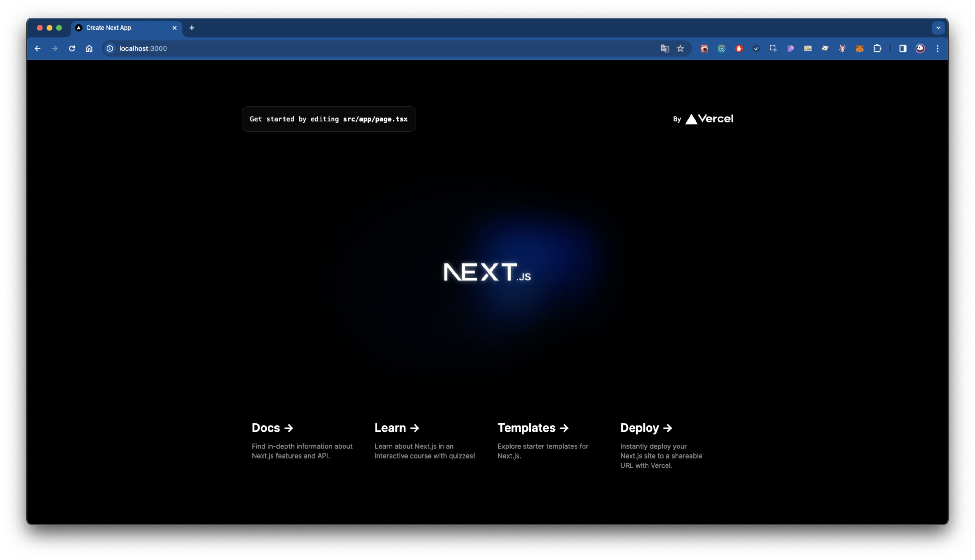Image resolution: width=975 pixels, height=560 pixels.
Task: Go back with the browser back arrow
Action: click(37, 48)
